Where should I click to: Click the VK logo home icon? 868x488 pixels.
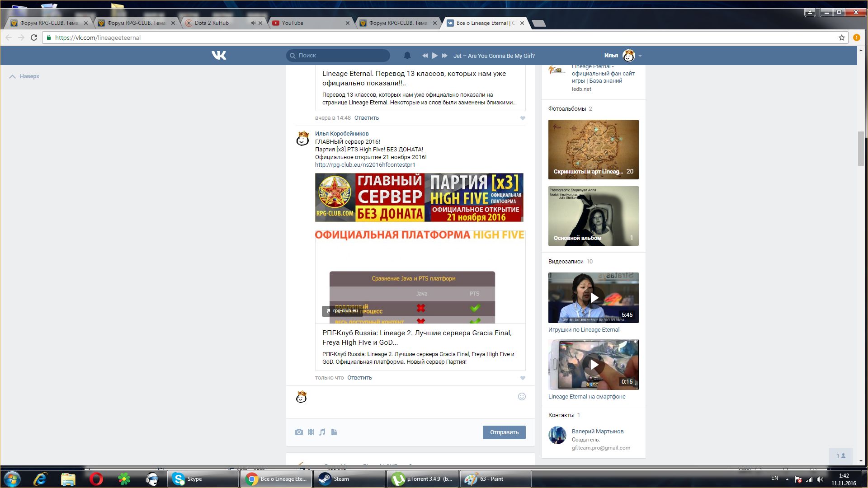[219, 56]
